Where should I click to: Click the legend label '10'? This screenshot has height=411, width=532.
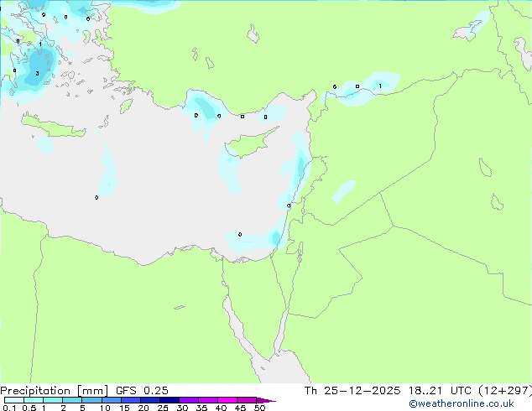coord(105,408)
